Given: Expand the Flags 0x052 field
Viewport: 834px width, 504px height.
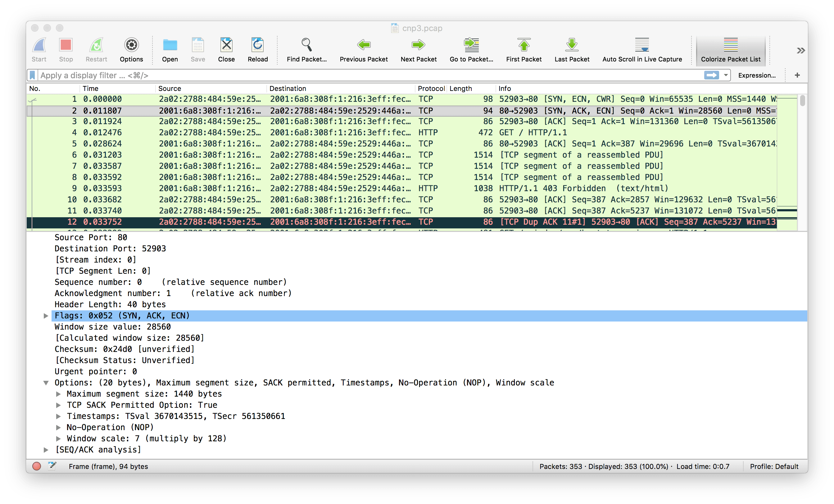Looking at the screenshot, I should [46, 316].
